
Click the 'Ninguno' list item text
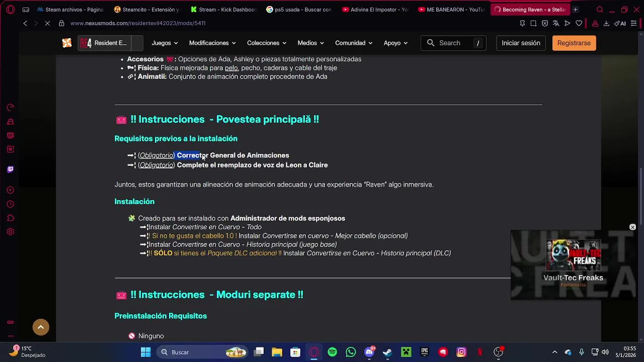coord(151,336)
